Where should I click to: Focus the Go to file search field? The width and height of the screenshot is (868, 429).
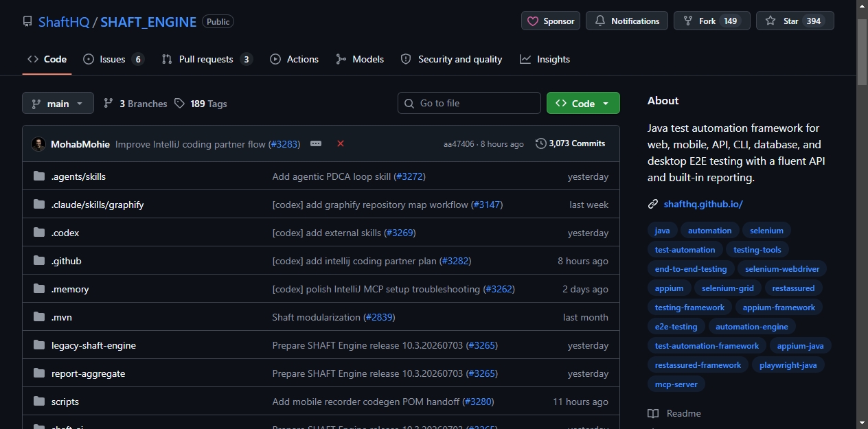469,103
